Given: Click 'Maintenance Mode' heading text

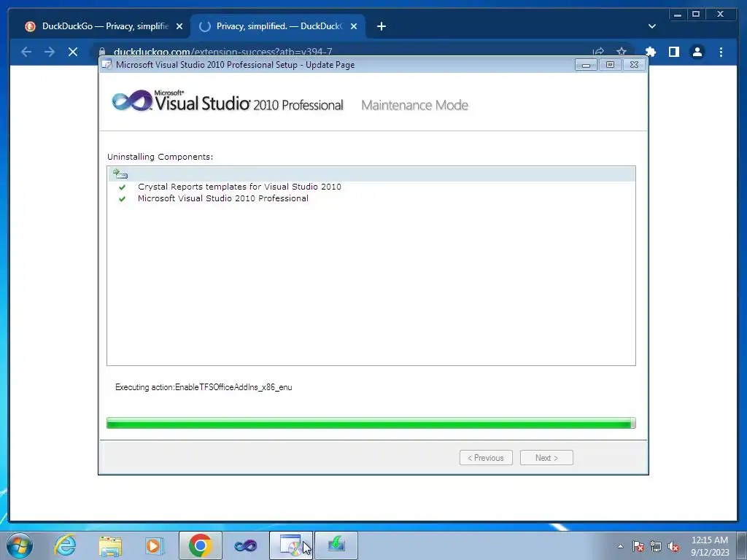Looking at the screenshot, I should click(x=414, y=105).
